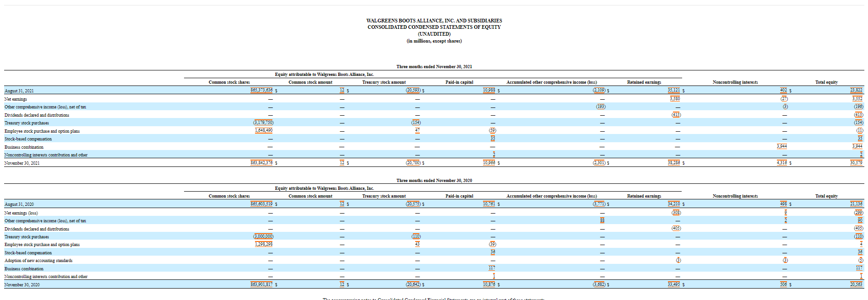Select November 2020 total equity 20,563
The width and height of the screenshot is (868, 300).
pos(856,284)
